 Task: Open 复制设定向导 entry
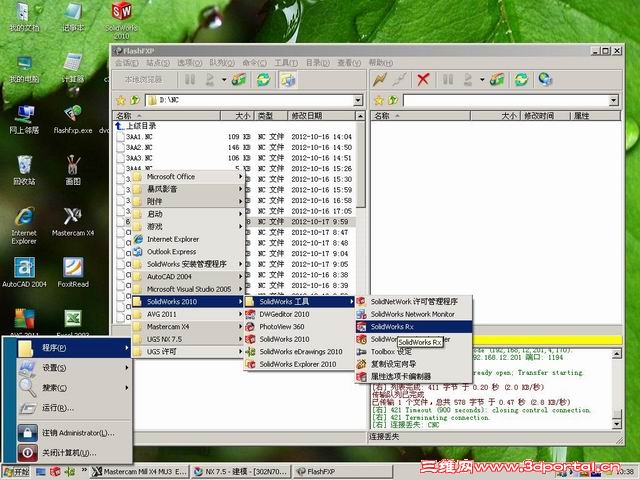click(x=413, y=364)
